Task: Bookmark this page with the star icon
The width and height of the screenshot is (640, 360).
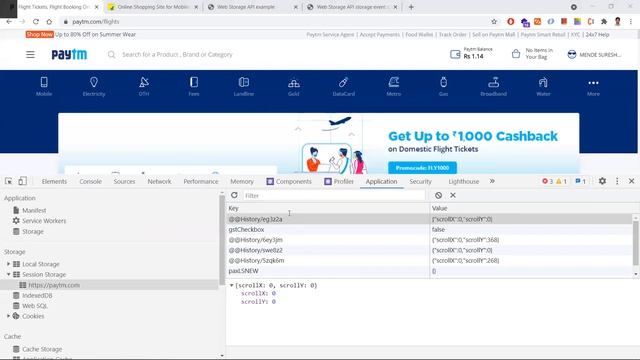Action: tap(494, 22)
